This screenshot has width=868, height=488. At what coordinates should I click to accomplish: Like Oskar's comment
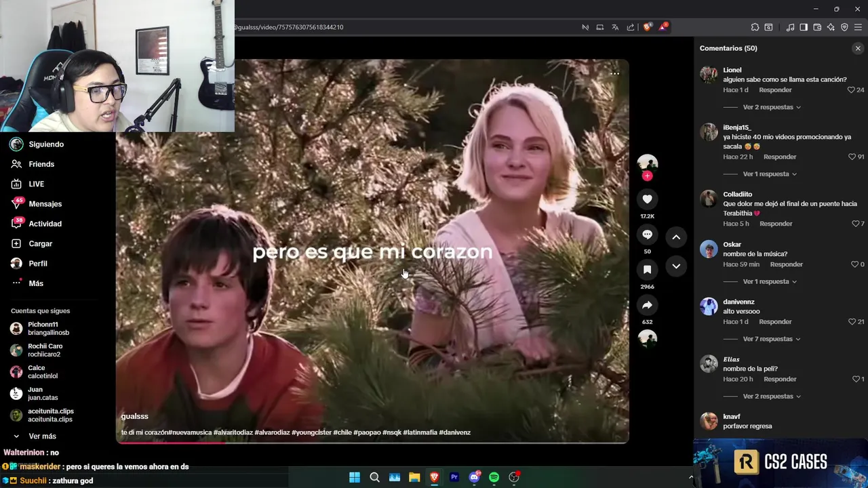pos(854,264)
